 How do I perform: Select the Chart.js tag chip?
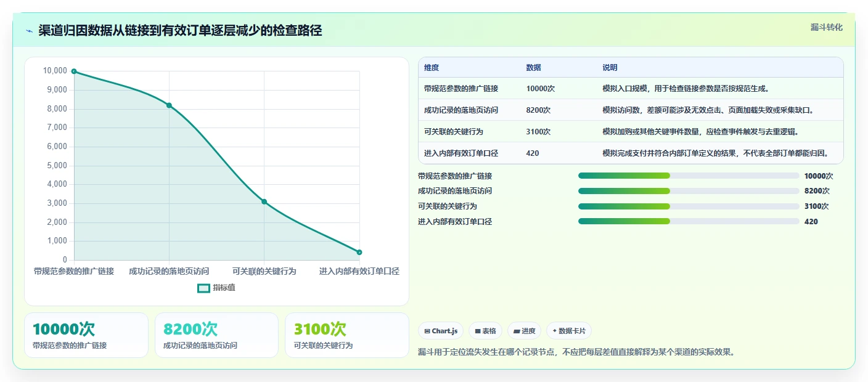441,331
